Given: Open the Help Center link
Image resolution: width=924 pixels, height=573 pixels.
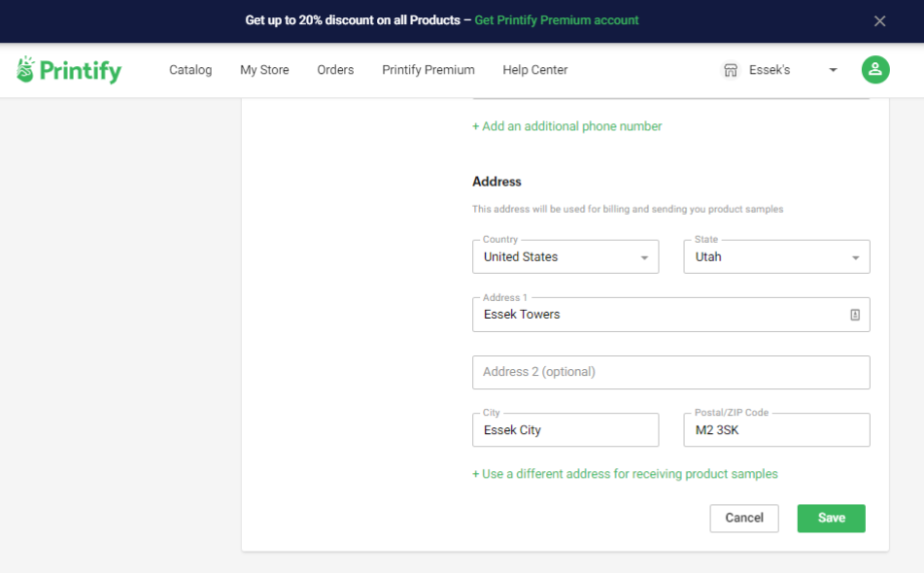Looking at the screenshot, I should 535,70.
